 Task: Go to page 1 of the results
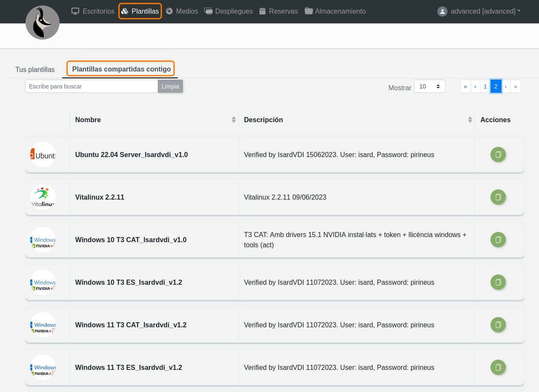(x=485, y=86)
